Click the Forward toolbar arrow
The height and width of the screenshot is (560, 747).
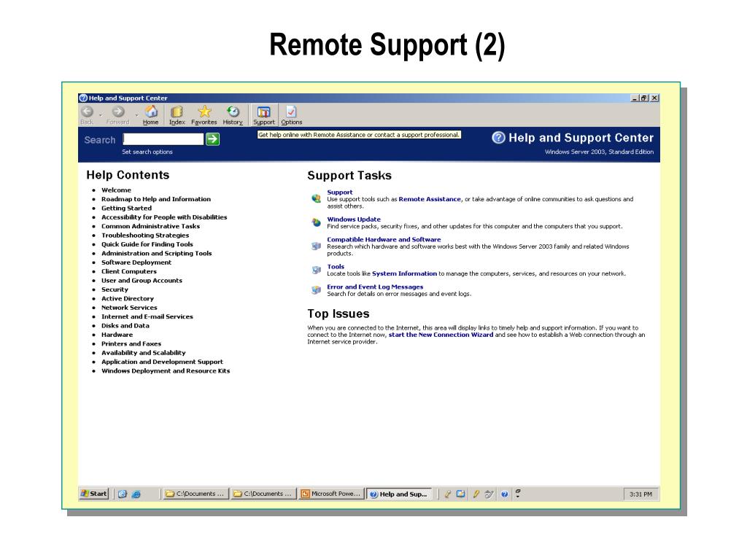click(118, 115)
